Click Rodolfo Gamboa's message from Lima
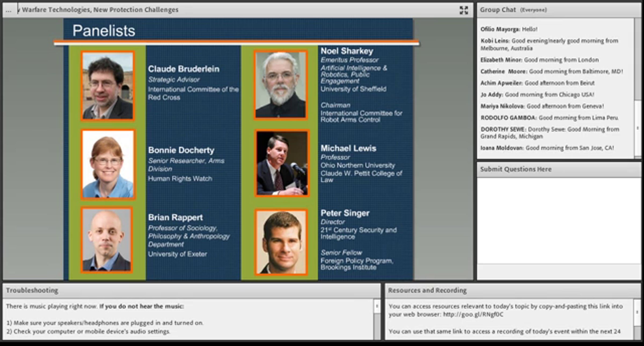644x346 pixels. [550, 118]
